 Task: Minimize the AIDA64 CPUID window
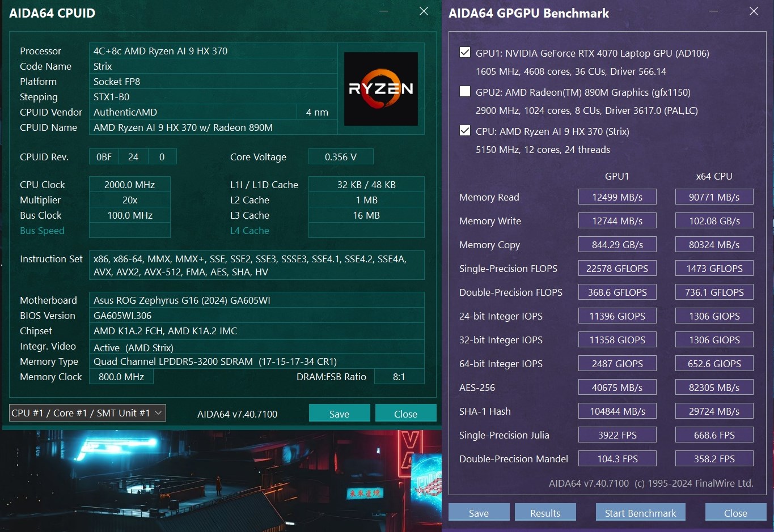384,11
